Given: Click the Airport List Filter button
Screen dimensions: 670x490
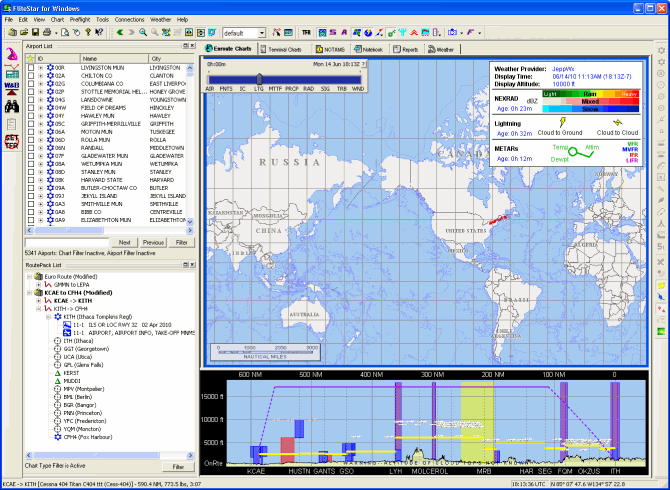Looking at the screenshot, I should coord(182,242).
